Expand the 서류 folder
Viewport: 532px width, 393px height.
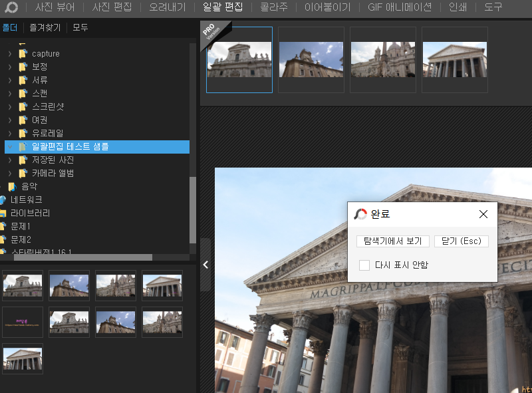tap(10, 80)
